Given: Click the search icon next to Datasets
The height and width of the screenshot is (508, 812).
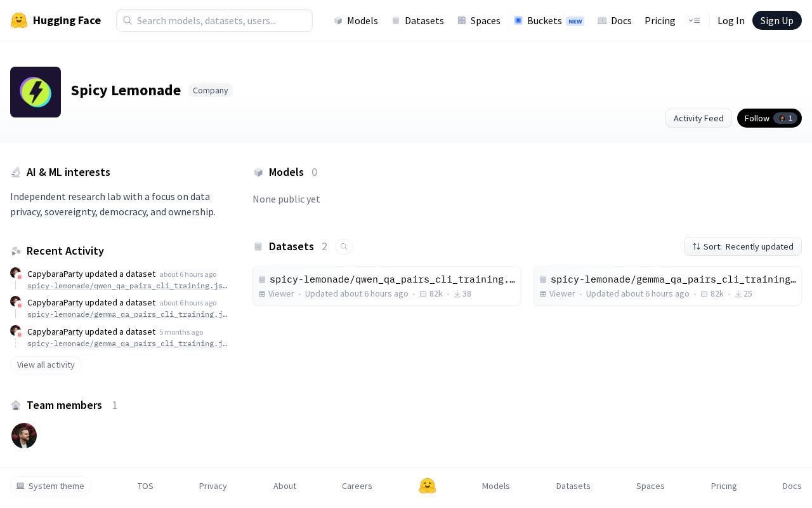Looking at the screenshot, I should (x=344, y=246).
